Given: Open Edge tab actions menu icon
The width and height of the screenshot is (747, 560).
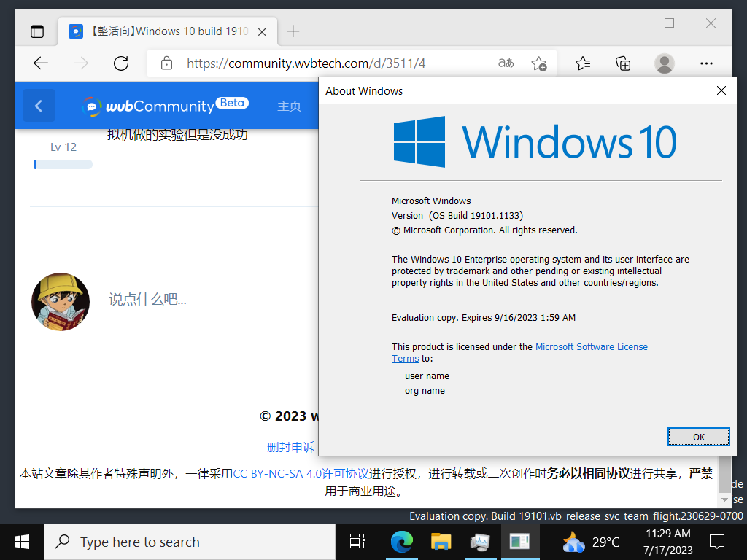Looking at the screenshot, I should point(36,31).
